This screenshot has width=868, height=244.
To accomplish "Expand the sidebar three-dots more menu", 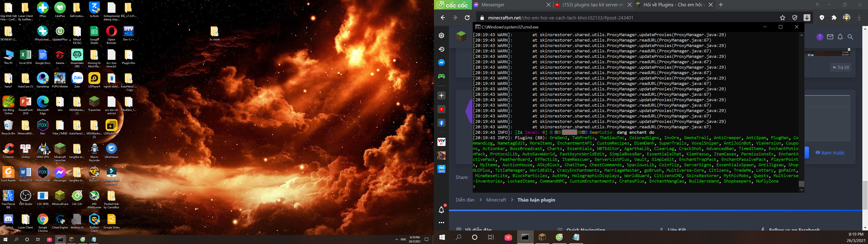I will tap(441, 223).
